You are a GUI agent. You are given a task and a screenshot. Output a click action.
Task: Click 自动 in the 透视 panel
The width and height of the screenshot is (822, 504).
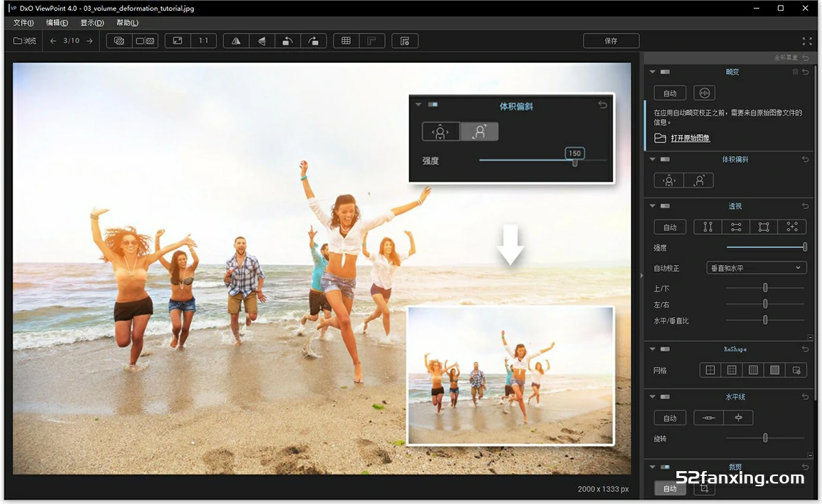click(670, 227)
